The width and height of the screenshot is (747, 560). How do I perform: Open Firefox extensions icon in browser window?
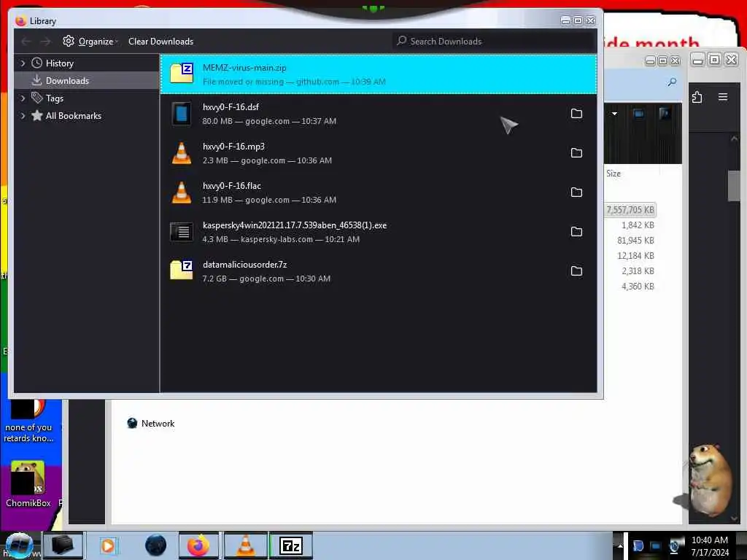(x=697, y=97)
